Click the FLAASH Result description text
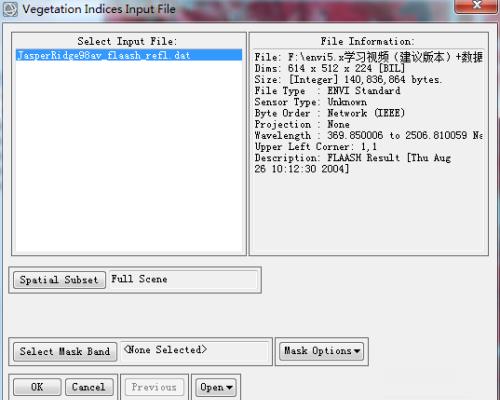This screenshot has height=400, width=500. click(353, 163)
